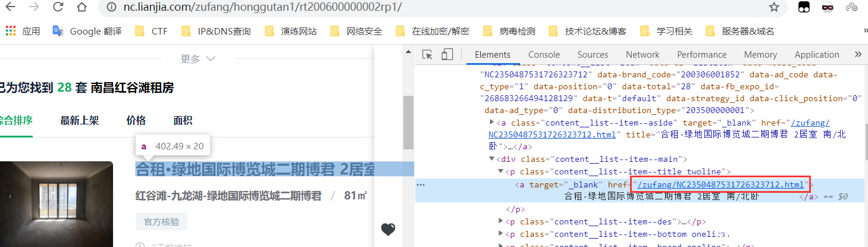The image size is (868, 247).
Task: Switch to the Performance tab
Action: pos(702,55)
